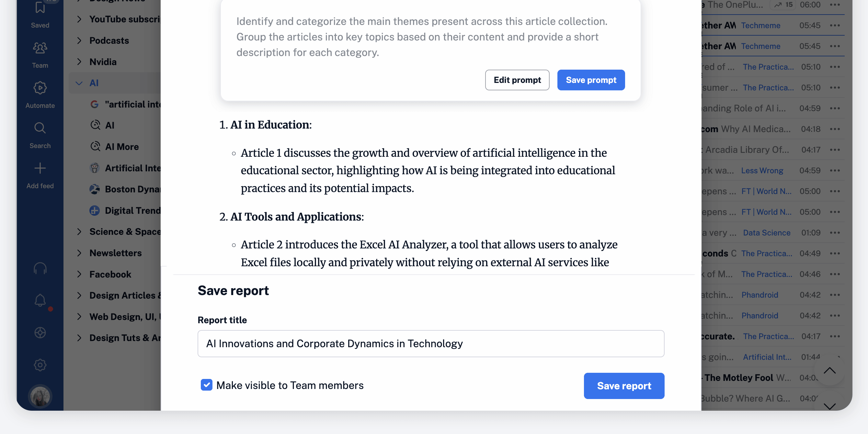Click the user profile avatar
Viewport: 868px width, 434px height.
coord(40,397)
